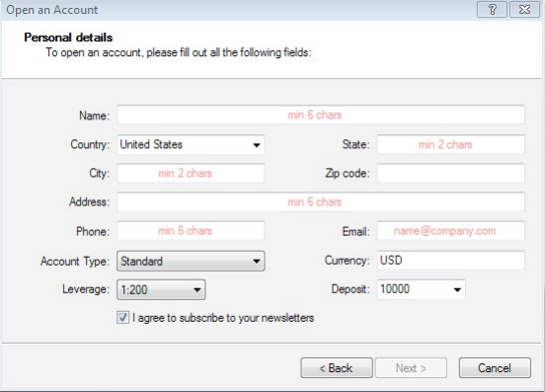545x392 pixels.
Task: Focus the Address text field
Action: pyautogui.click(x=321, y=201)
